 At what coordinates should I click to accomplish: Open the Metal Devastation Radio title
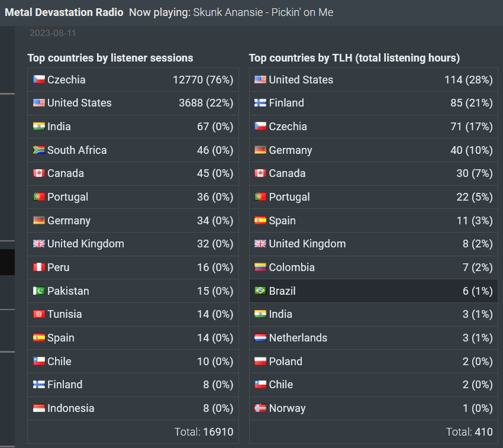tap(64, 12)
